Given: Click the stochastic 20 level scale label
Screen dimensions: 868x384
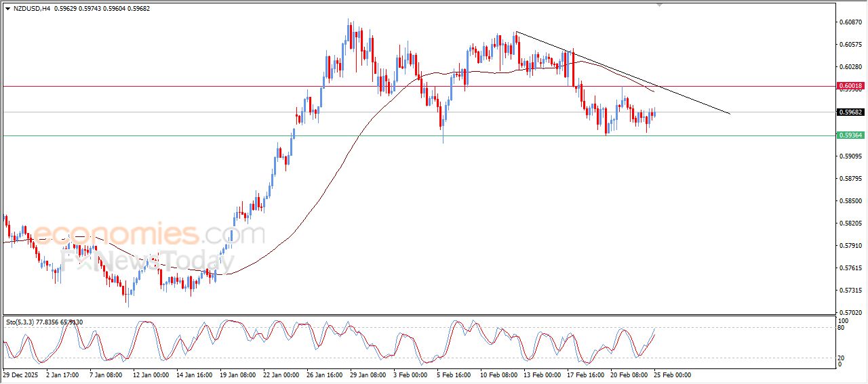Looking at the screenshot, I should [843, 357].
